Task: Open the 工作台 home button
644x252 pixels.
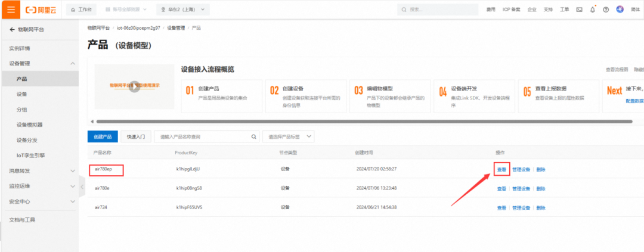Action: [x=81, y=10]
